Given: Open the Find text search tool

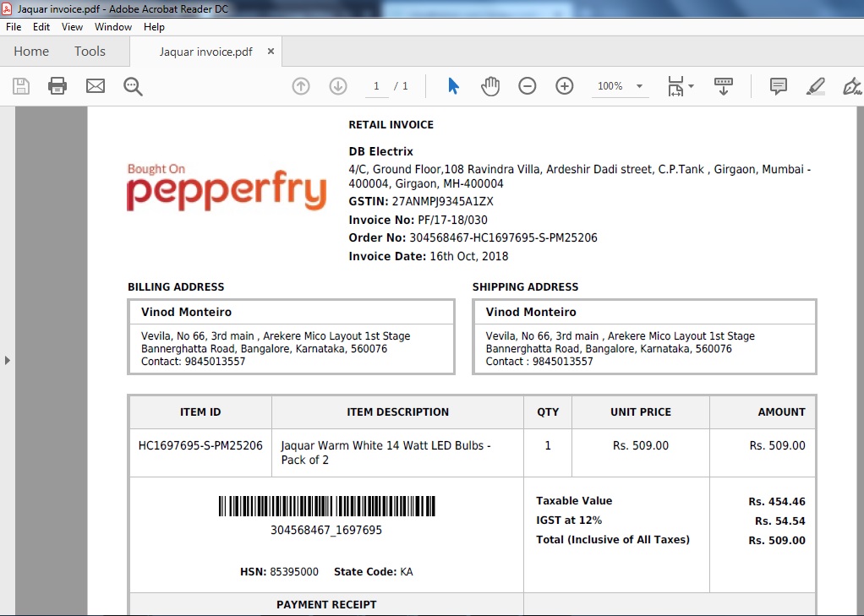Looking at the screenshot, I should (x=133, y=86).
